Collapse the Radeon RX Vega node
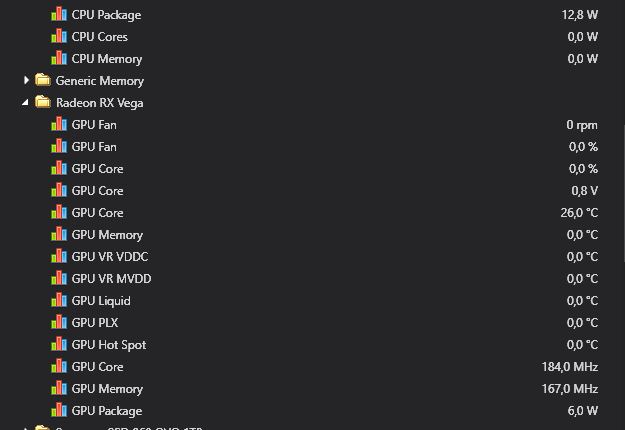The width and height of the screenshot is (625, 430). click(27, 103)
